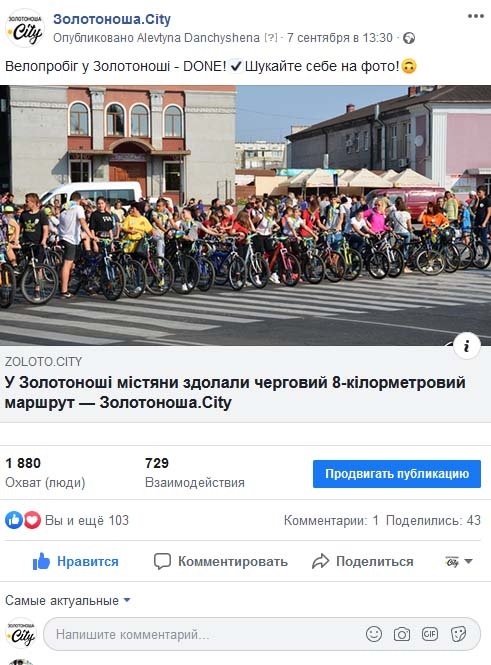
Task: Insert emoji using the smiley icon
Action: (374, 634)
